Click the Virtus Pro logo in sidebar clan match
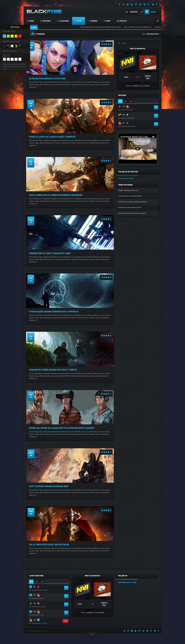 [148, 63]
